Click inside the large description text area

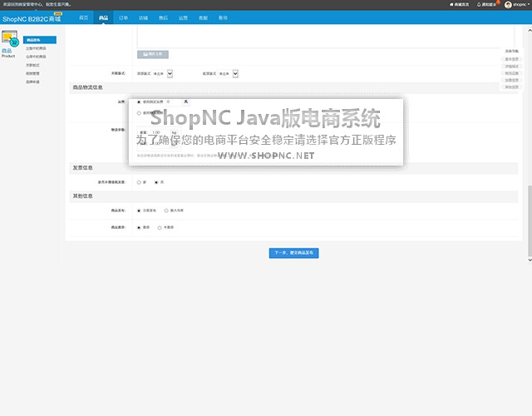click(326, 37)
